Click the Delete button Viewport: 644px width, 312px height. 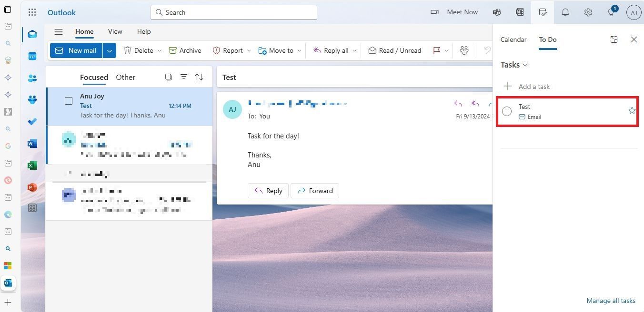139,50
